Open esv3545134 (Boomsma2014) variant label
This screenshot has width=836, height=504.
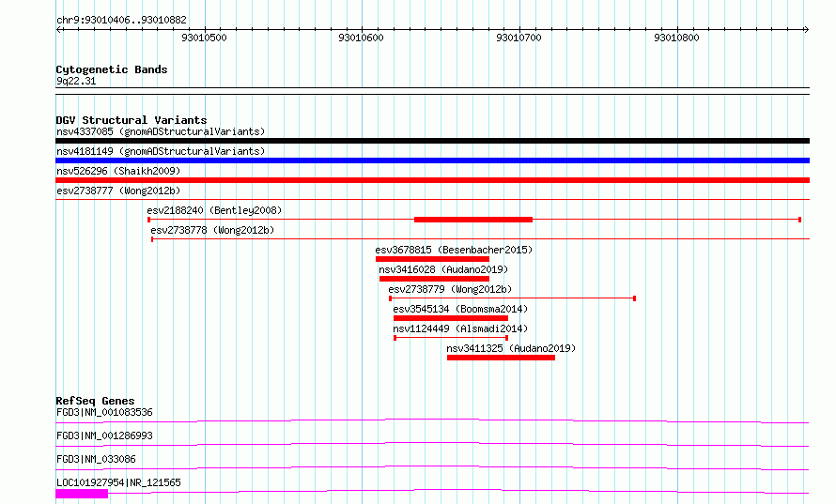460,309
